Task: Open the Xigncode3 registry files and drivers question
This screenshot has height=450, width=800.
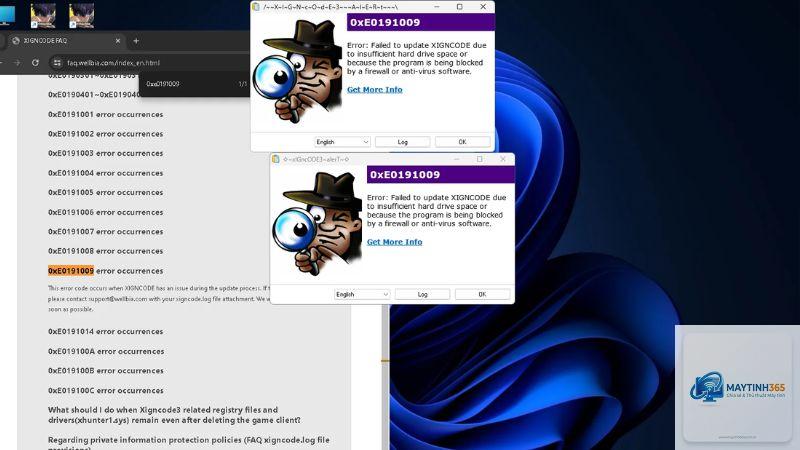Action: coord(174,415)
